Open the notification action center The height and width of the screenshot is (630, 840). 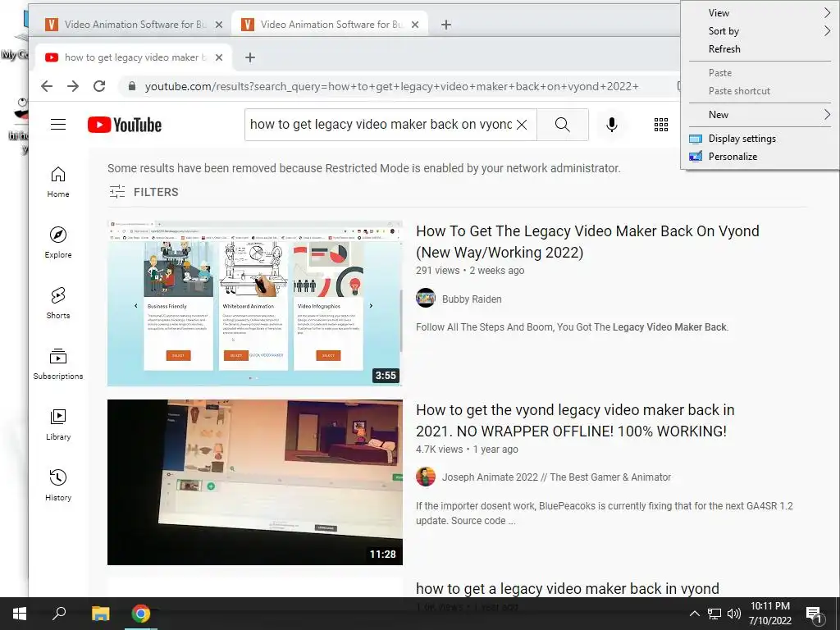coord(815,614)
